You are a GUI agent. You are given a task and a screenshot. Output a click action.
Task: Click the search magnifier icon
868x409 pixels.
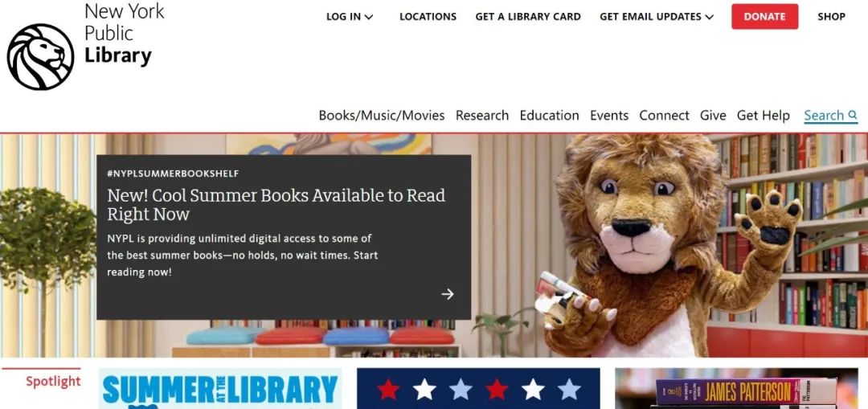[x=853, y=115]
